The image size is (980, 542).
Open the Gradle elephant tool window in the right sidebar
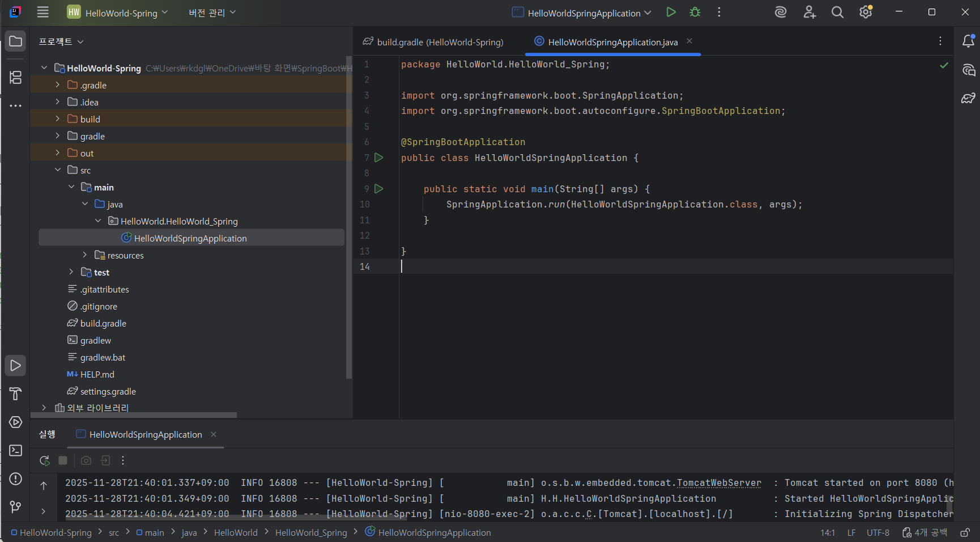968,98
